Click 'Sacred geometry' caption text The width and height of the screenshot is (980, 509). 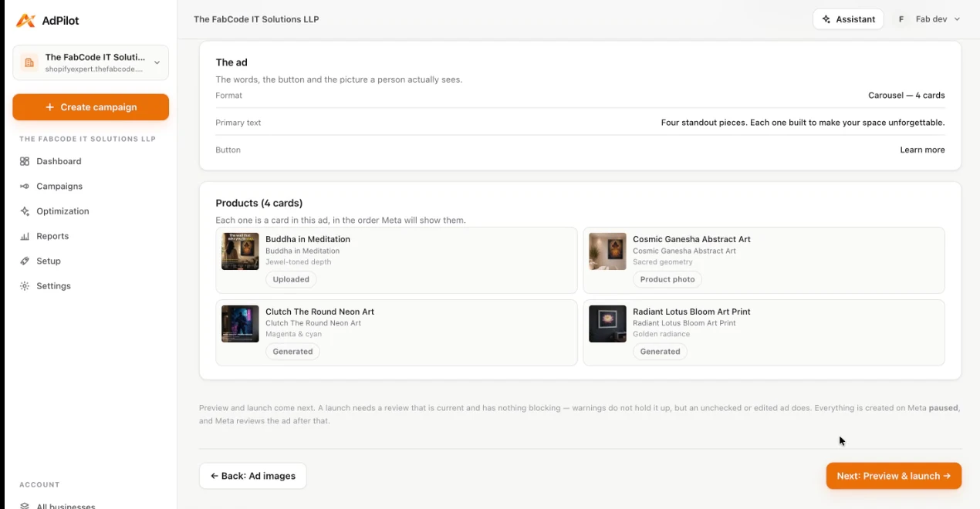(663, 262)
